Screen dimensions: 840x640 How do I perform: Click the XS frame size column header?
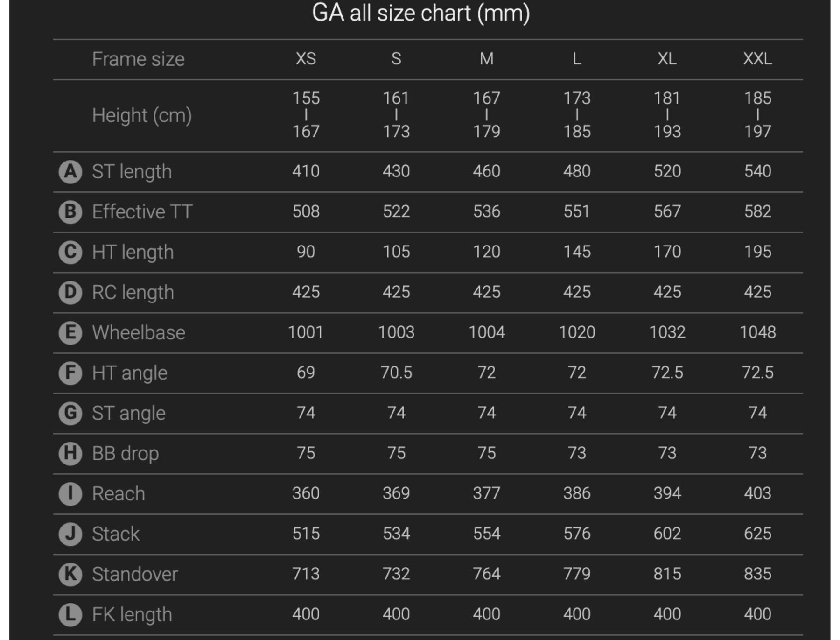[x=306, y=59]
